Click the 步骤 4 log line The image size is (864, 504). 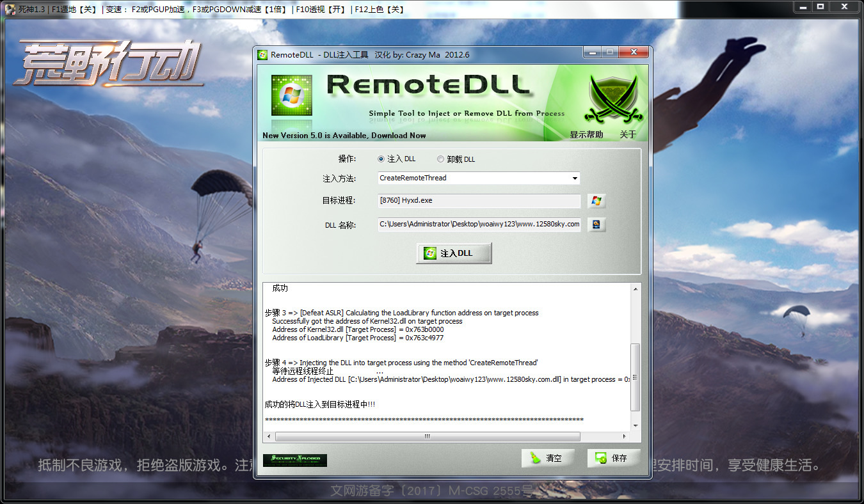401,363
